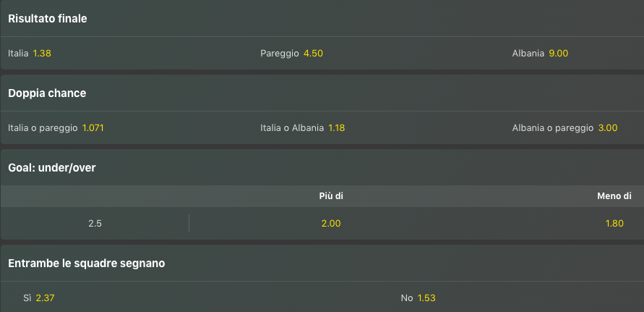Screen dimensions: 644x312
Task: Select over 2.5 goals at 2.00
Action: tap(331, 223)
